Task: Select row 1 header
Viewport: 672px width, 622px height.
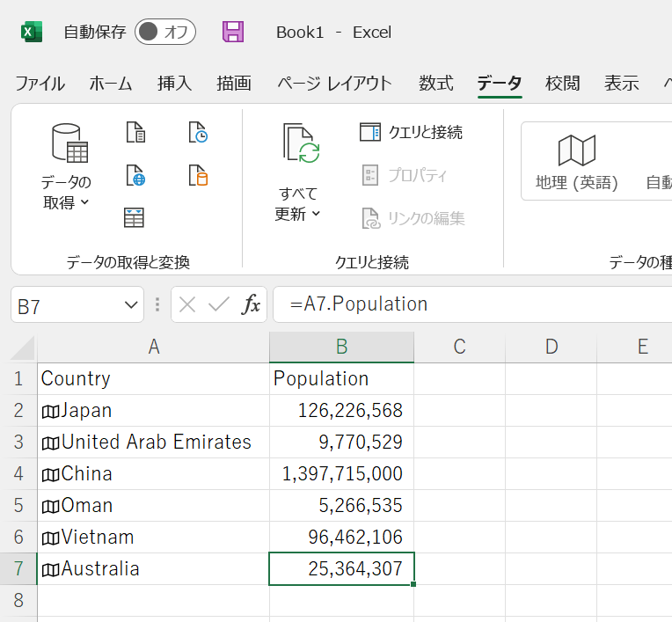Action: 18,379
